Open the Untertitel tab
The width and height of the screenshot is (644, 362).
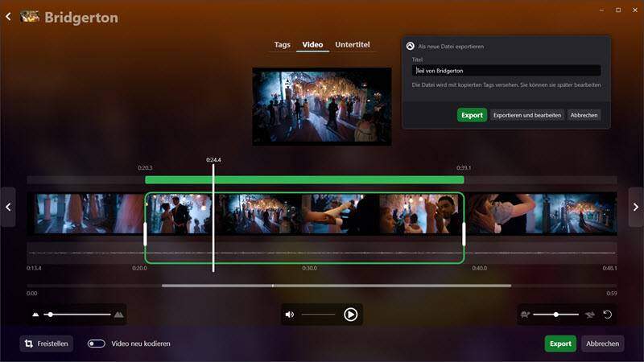(353, 45)
